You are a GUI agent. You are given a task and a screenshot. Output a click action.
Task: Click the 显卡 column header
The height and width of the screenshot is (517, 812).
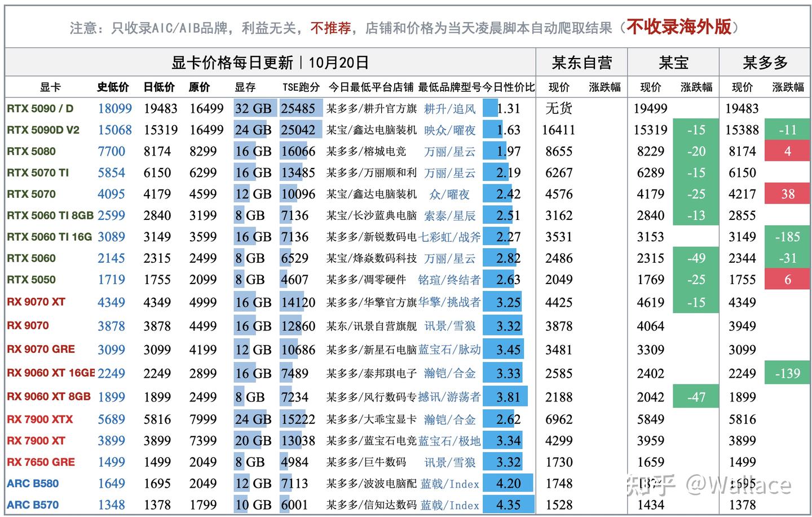pyautogui.click(x=50, y=87)
